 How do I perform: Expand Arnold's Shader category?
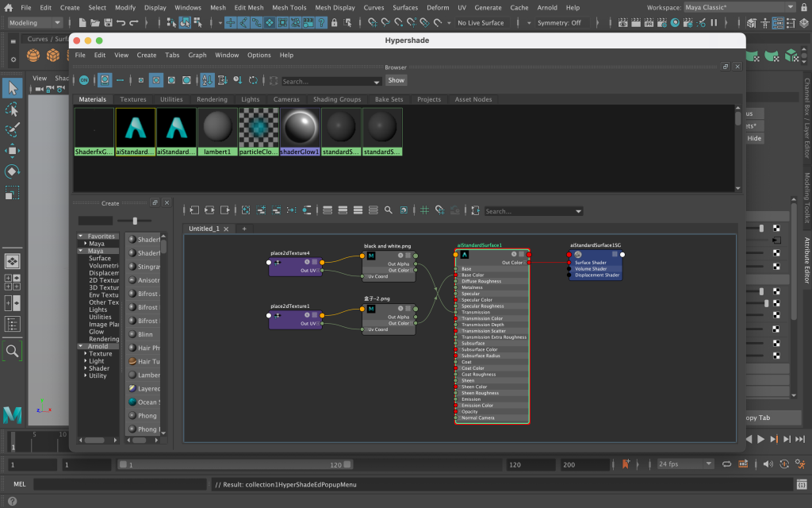point(86,368)
